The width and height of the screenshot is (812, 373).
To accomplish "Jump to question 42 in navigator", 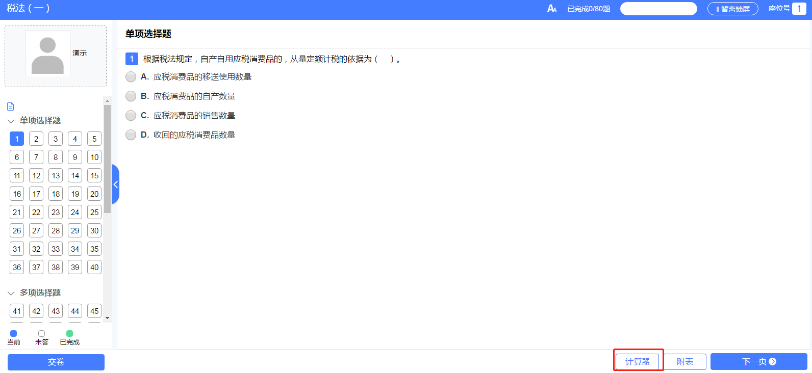I will click(36, 311).
